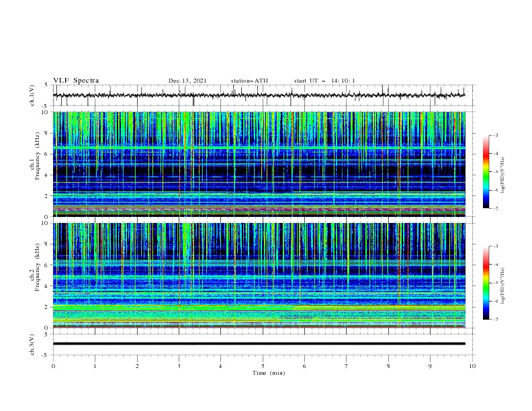
Task: Click ch.2 frequency axis tick "6"
Action: coord(47,265)
